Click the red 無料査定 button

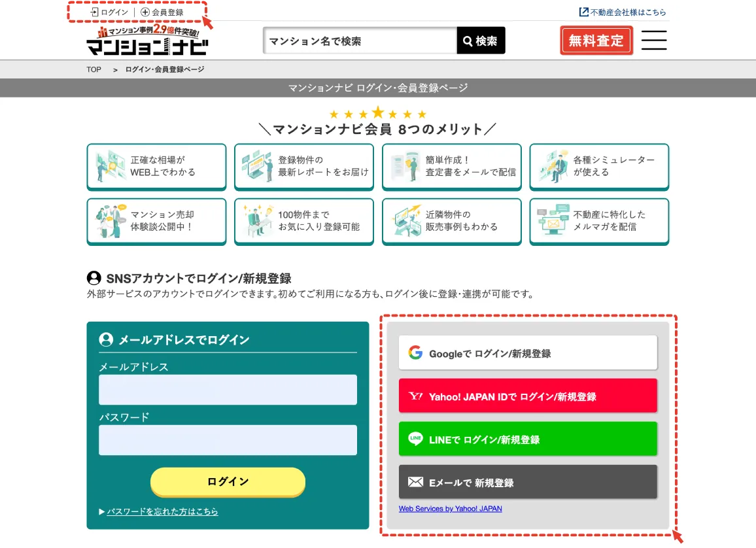click(596, 41)
